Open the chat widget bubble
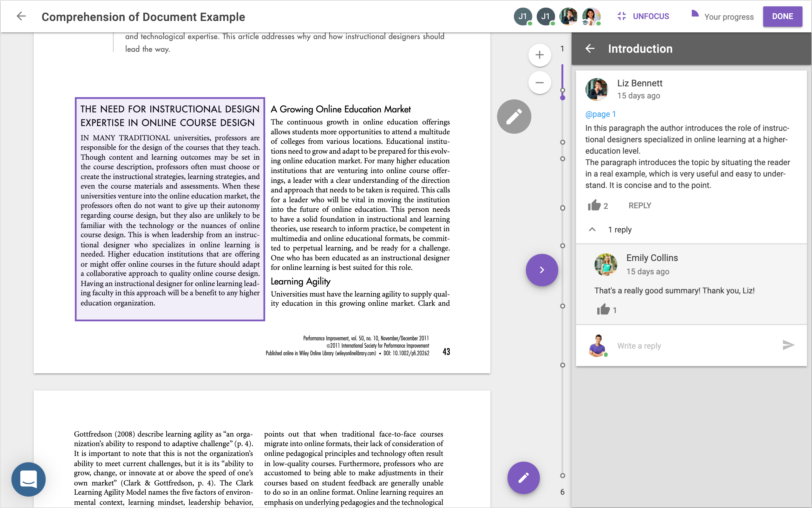The width and height of the screenshot is (812, 508). tap(29, 479)
